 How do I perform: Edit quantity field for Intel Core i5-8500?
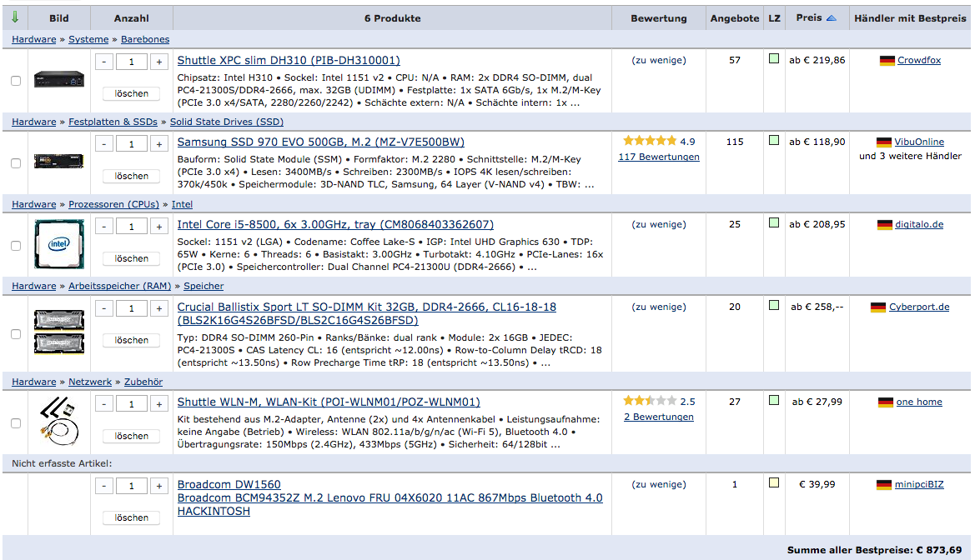tap(132, 226)
